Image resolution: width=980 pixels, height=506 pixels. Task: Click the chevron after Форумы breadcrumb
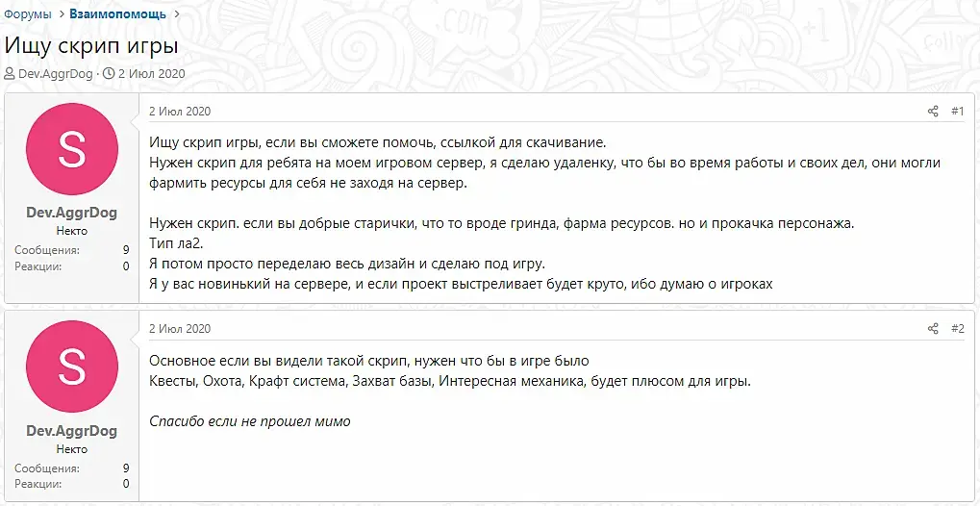click(x=60, y=14)
